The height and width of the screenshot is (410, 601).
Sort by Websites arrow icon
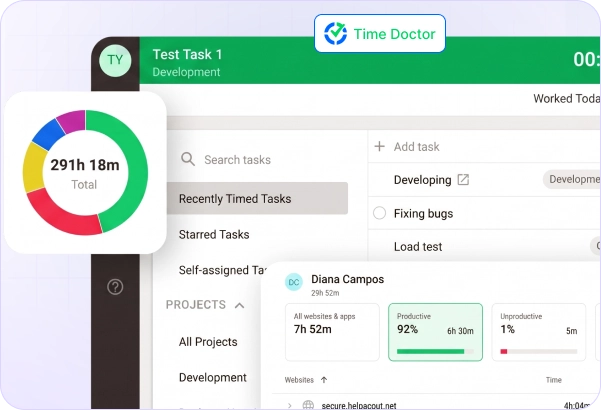324,380
